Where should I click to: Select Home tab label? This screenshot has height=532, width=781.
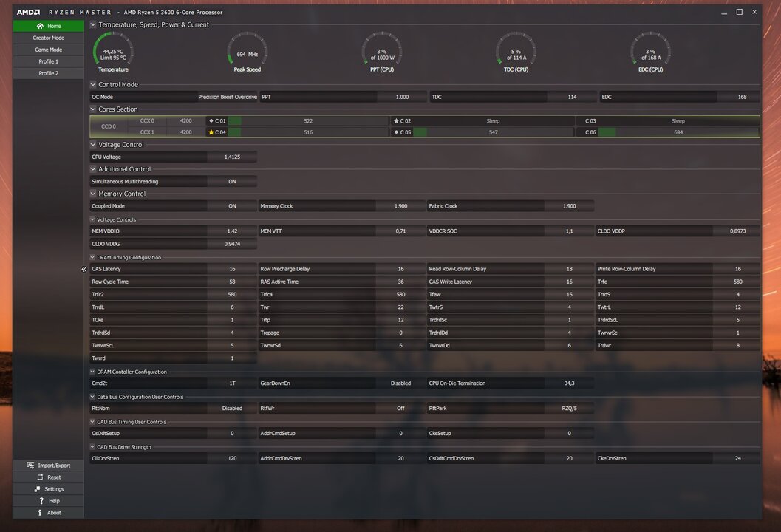54,26
